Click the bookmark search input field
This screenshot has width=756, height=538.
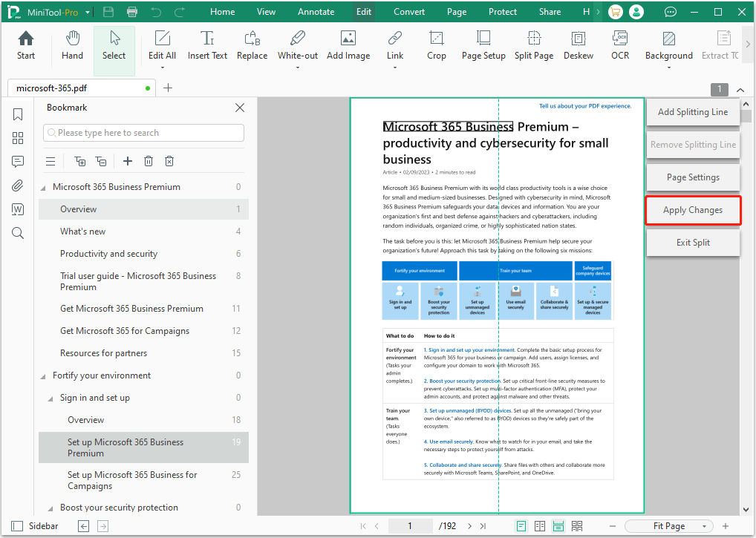(143, 132)
